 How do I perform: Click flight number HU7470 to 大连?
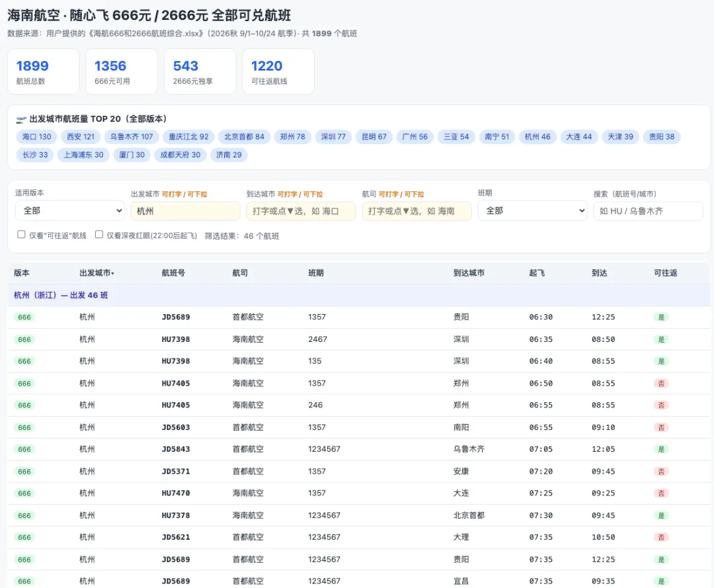176,493
